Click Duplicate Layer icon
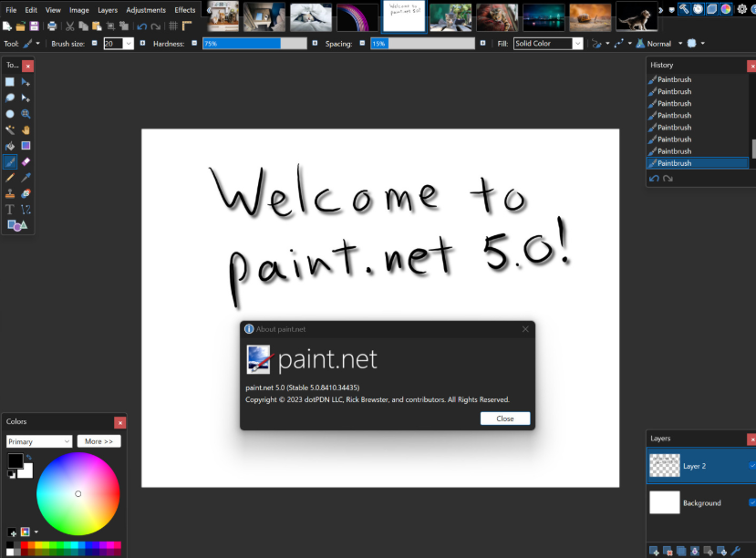The image size is (756, 558). [x=681, y=551]
